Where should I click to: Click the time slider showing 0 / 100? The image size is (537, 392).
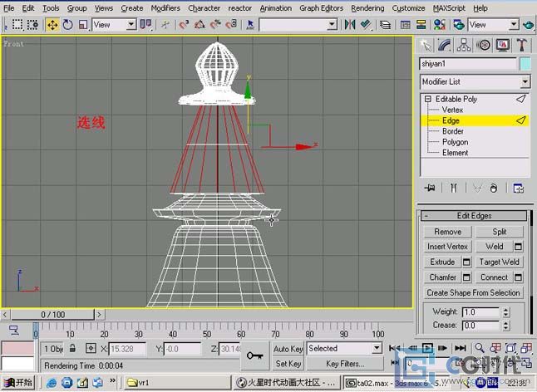pyautogui.click(x=52, y=315)
